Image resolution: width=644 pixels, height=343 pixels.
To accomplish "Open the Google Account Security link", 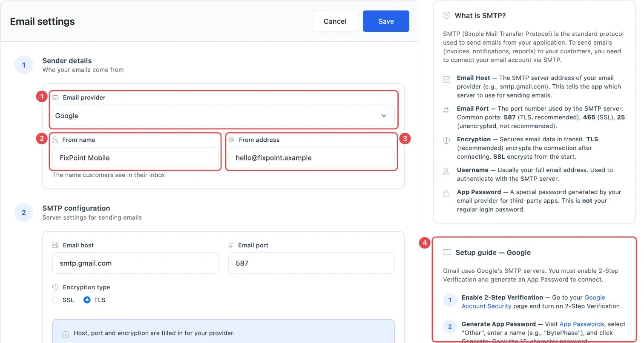I will click(x=533, y=302).
